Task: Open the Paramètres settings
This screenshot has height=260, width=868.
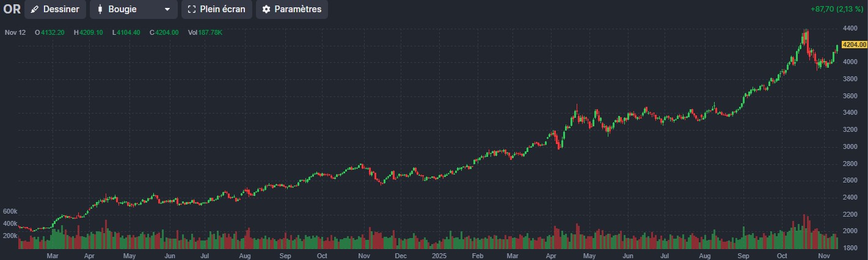Action: (291, 10)
